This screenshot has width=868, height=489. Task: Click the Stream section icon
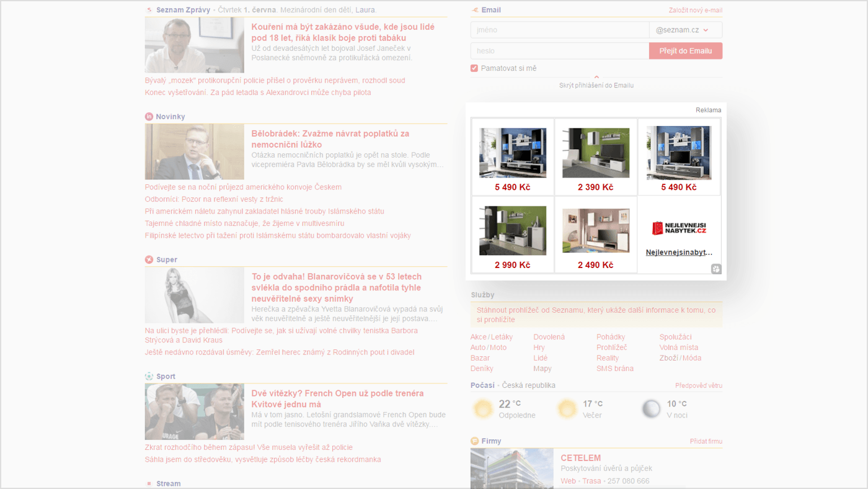149,483
